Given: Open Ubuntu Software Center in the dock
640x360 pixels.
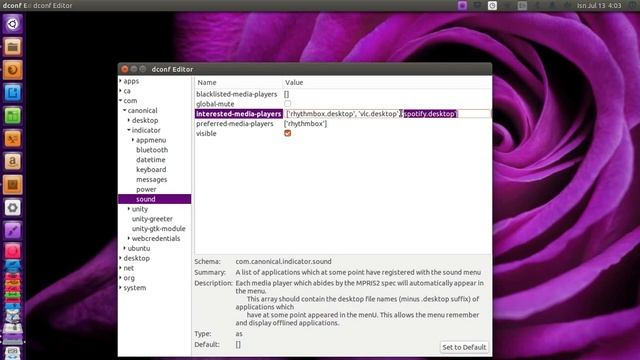Looking at the screenshot, I should [x=13, y=185].
